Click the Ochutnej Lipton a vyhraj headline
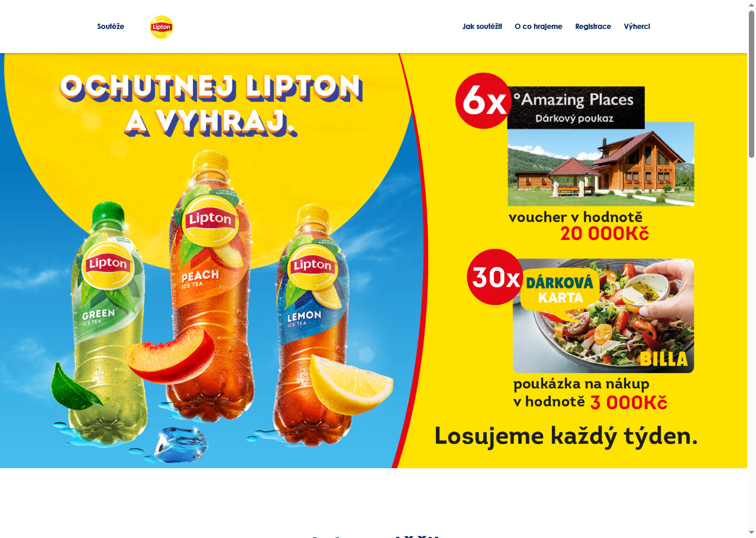Viewport: 756px width, 538px height. tap(211, 105)
